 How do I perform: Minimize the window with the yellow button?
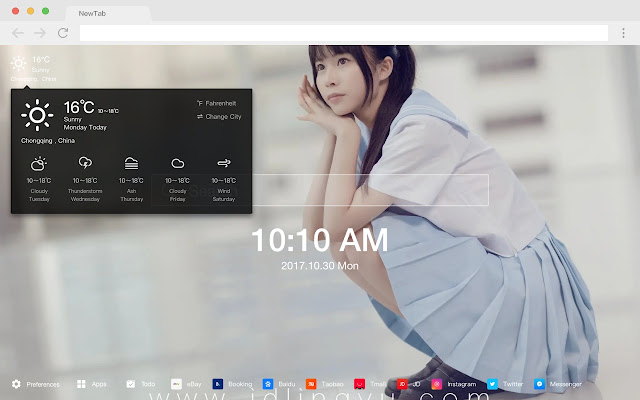[31, 11]
